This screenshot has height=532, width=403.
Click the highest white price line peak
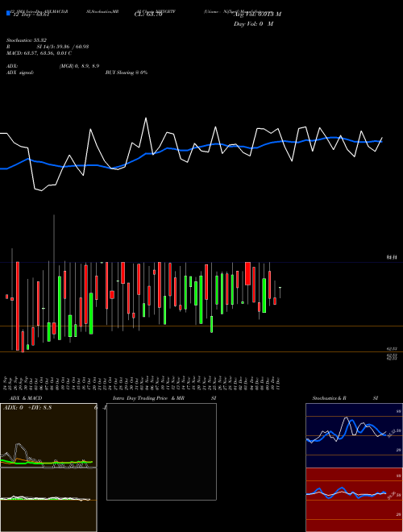click(x=146, y=118)
